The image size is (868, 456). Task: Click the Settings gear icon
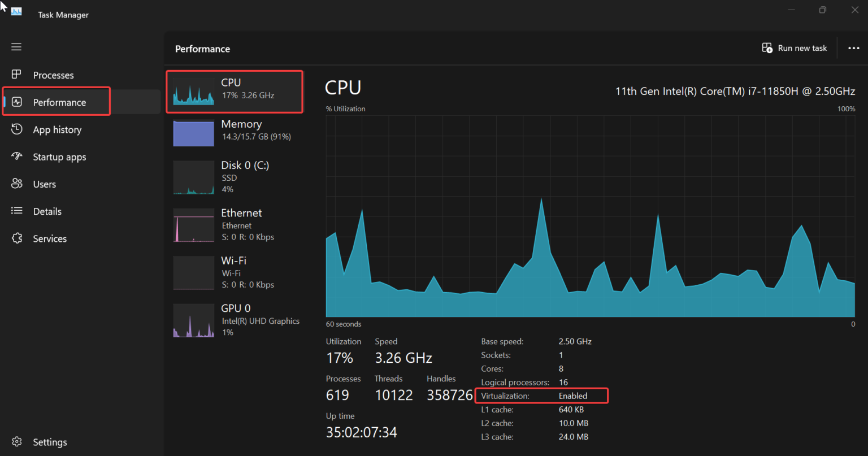(16, 442)
